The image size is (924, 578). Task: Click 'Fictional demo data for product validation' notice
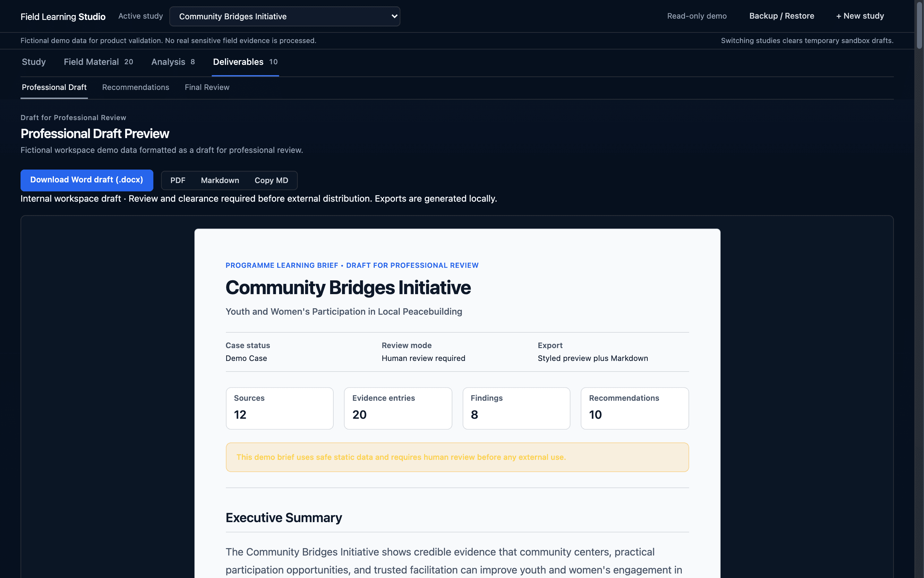168,40
